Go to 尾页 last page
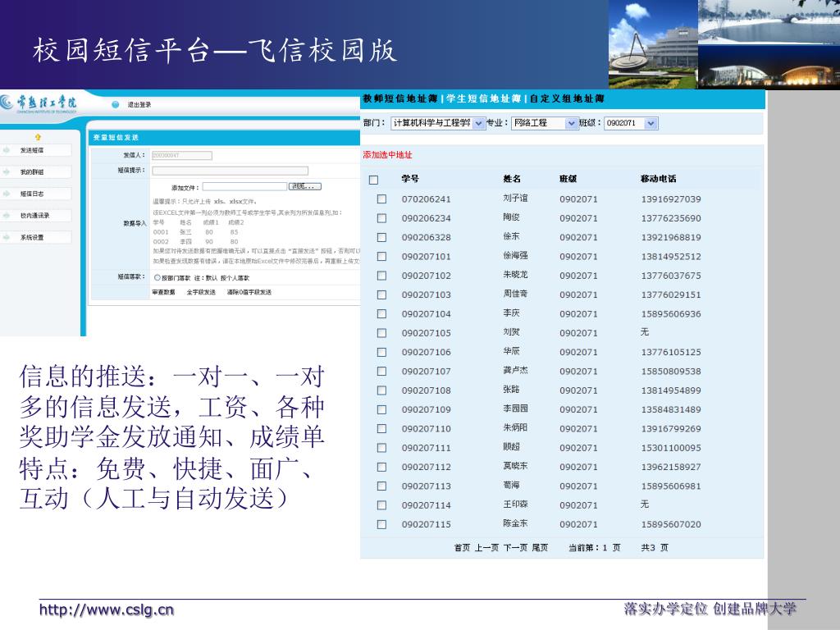This screenshot has width=840, height=630. pos(540,547)
